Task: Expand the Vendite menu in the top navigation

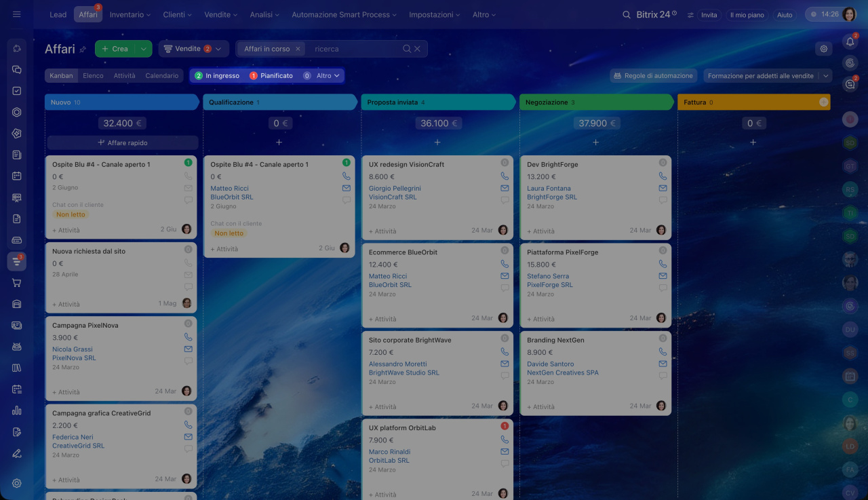Action: point(221,14)
